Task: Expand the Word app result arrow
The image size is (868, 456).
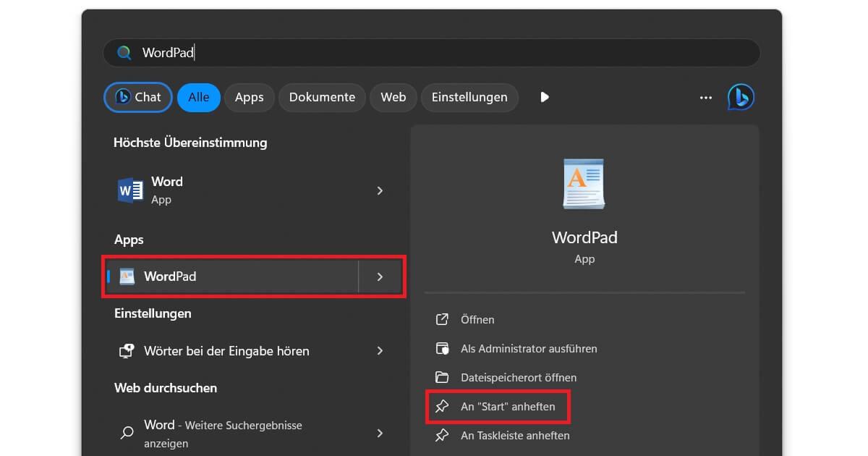Action: [x=380, y=190]
